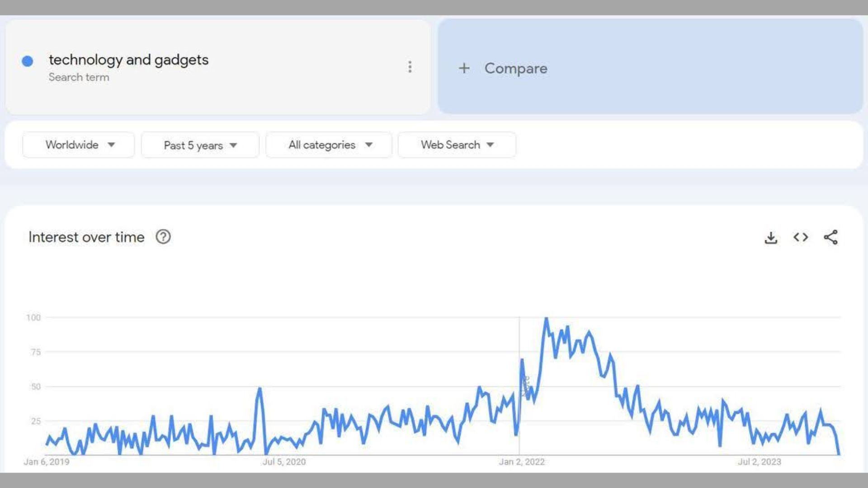Share the Interest over time chart

(831, 237)
